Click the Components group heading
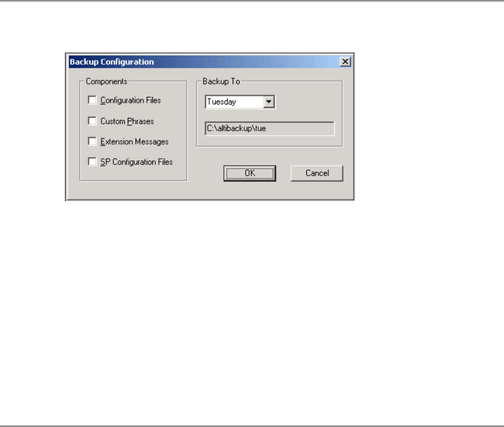504x427 pixels. (x=106, y=81)
